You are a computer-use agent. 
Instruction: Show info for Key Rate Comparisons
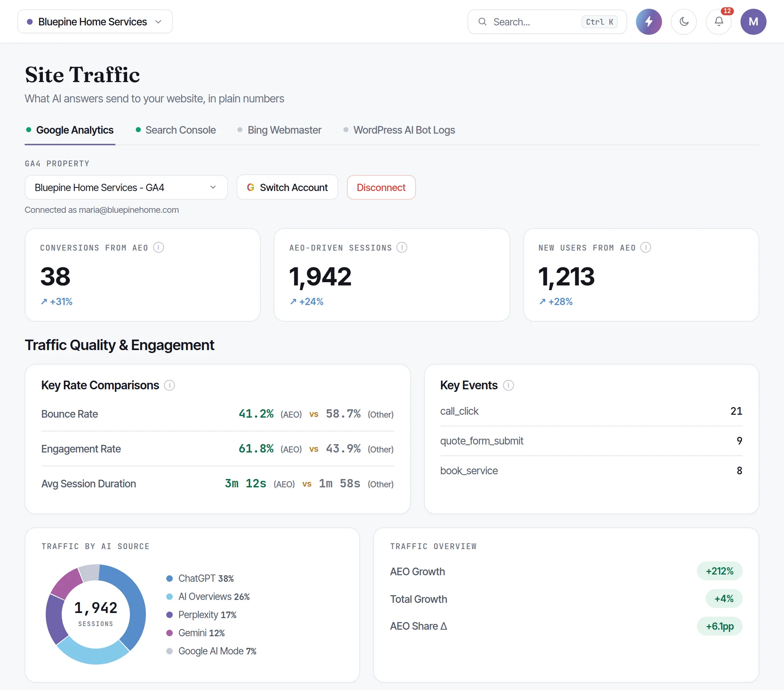pos(169,385)
